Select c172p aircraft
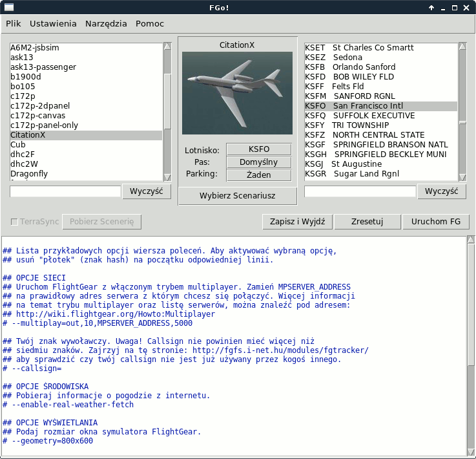Viewport: 476px width, 459px height. click(x=86, y=96)
